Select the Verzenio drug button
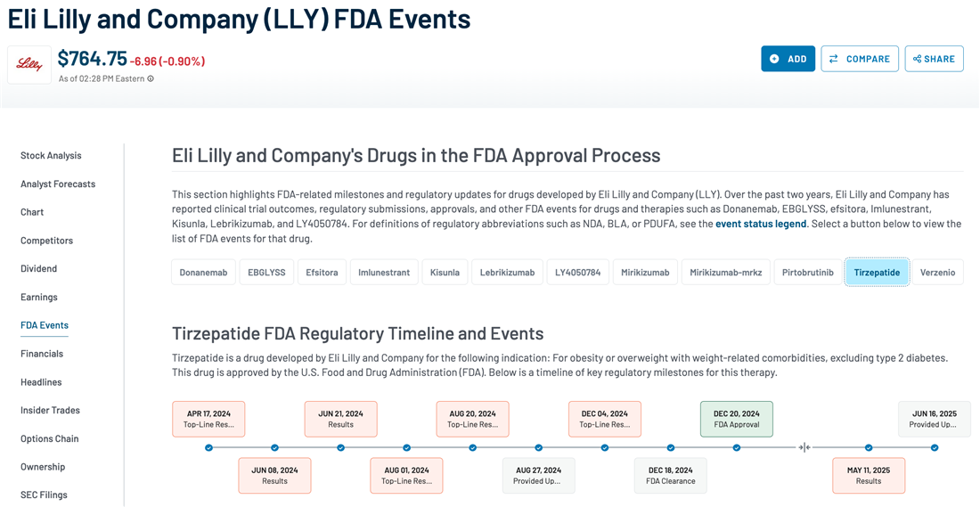The width and height of the screenshot is (980, 507). pyautogui.click(x=937, y=272)
